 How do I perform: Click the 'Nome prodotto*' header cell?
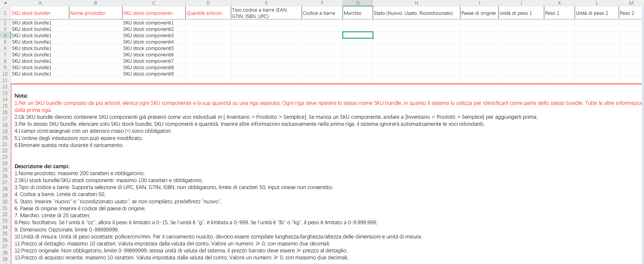coord(95,13)
